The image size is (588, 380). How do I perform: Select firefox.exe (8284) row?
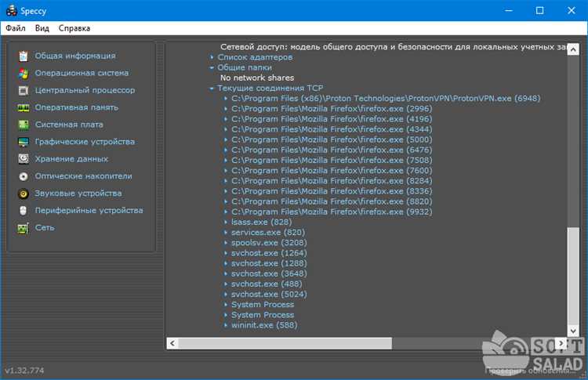[332, 181]
